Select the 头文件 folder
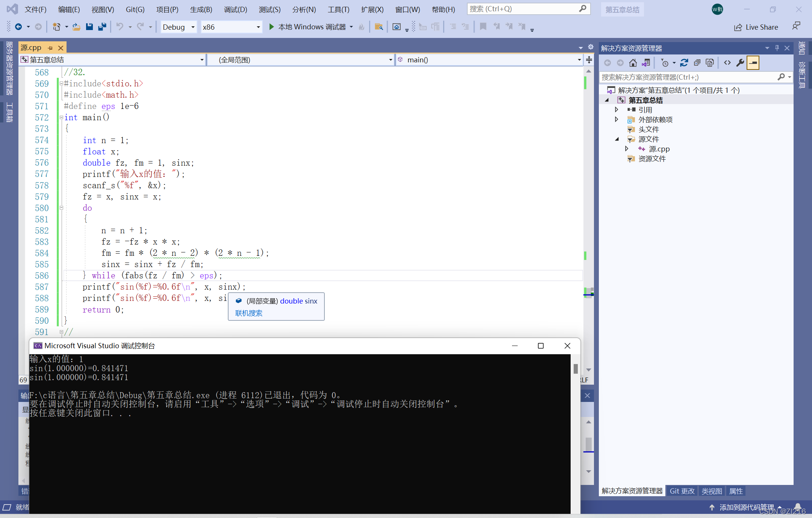Image resolution: width=812 pixels, height=518 pixels. click(x=648, y=129)
